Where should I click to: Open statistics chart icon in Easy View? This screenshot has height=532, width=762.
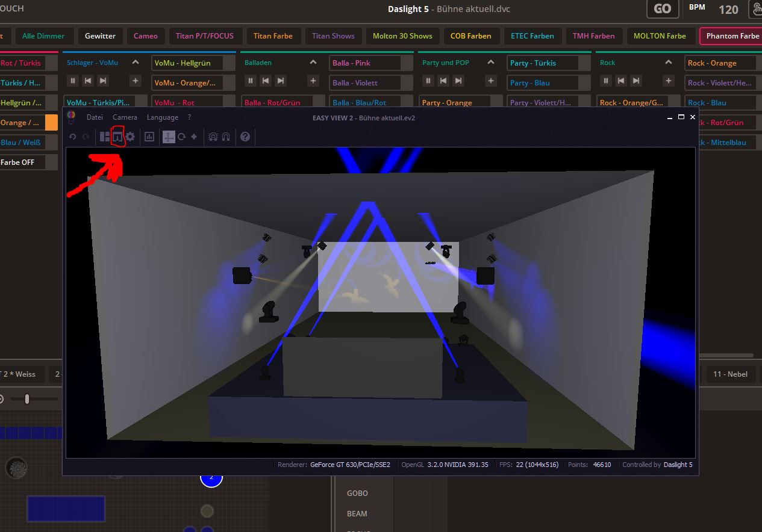(149, 137)
